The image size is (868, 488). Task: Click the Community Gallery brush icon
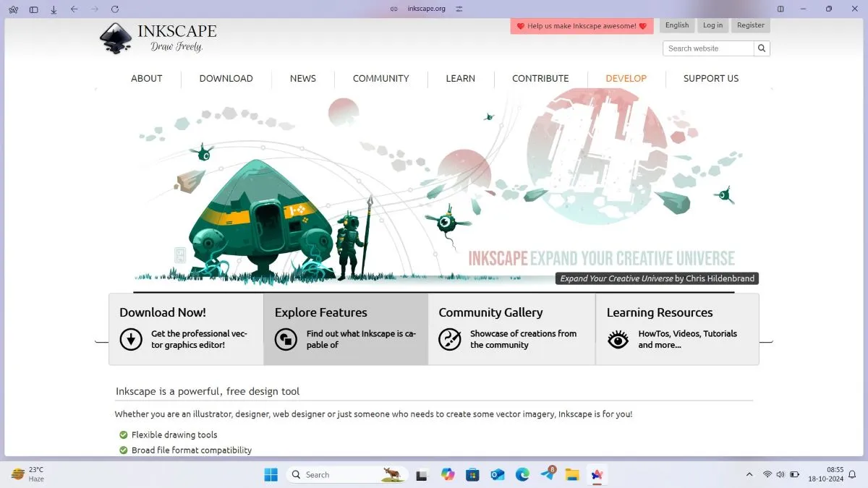[450, 339]
